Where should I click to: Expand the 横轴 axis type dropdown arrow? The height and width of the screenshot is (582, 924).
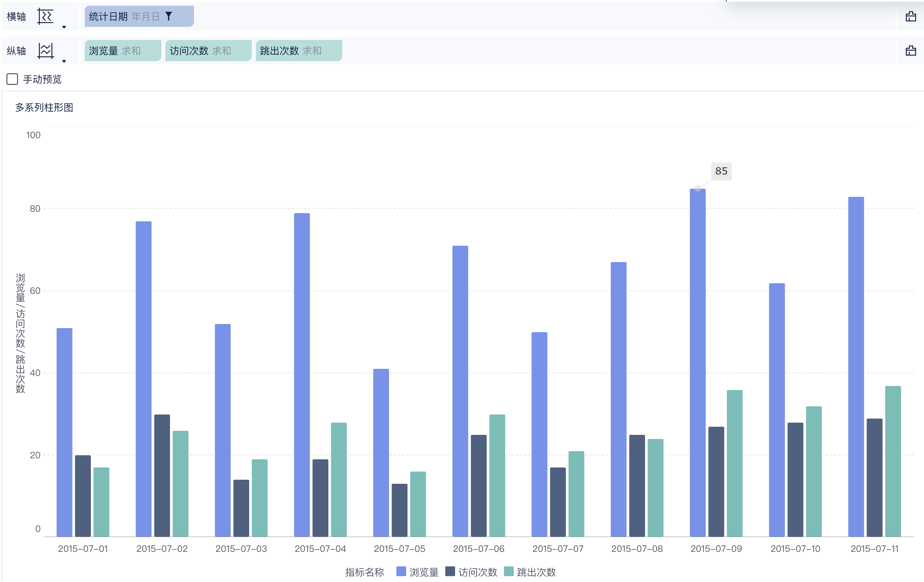point(64,27)
